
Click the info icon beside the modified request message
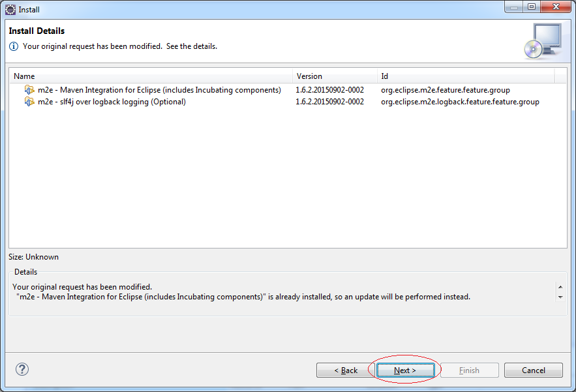pos(14,46)
